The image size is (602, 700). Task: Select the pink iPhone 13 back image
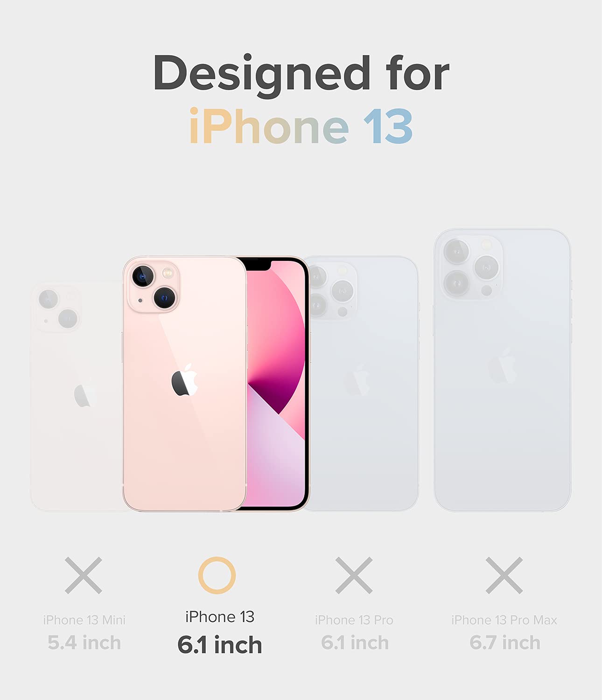(x=185, y=384)
